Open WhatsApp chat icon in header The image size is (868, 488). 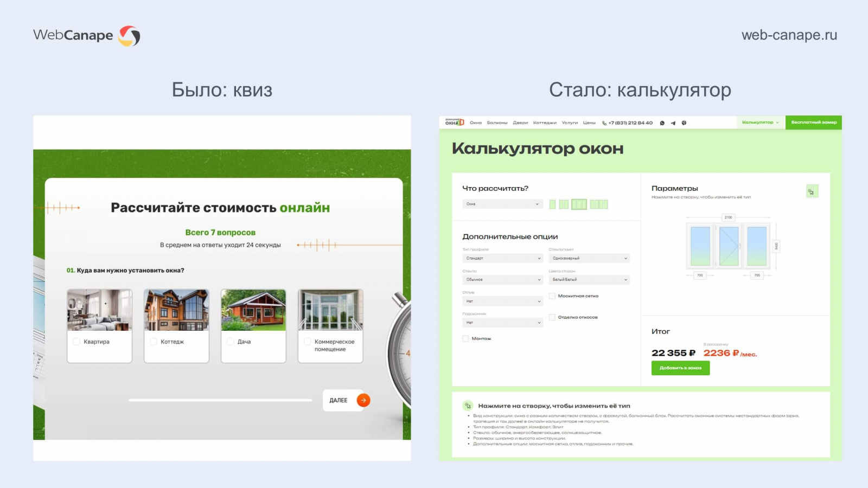click(662, 123)
